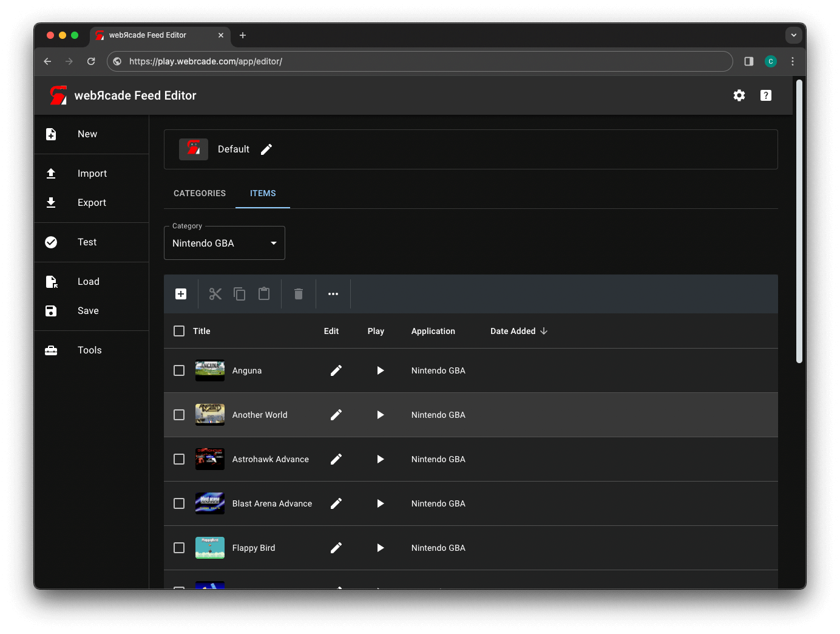840x634 pixels.
Task: Click the Astrohawk Advance title text
Action: click(271, 459)
